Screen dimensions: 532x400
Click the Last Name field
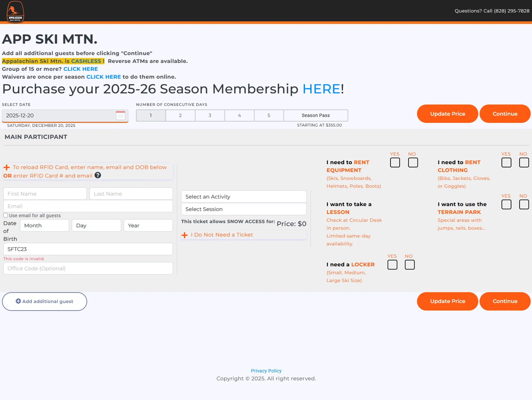pos(131,194)
